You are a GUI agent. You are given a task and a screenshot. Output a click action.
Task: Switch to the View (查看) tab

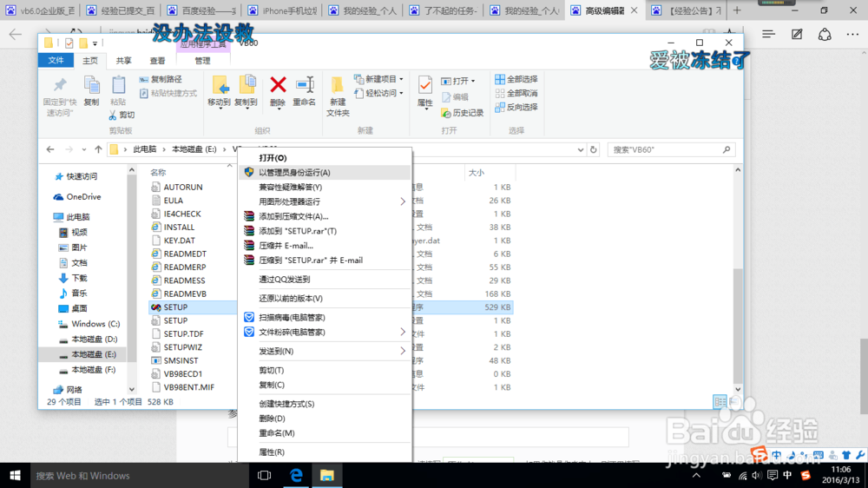tap(157, 61)
